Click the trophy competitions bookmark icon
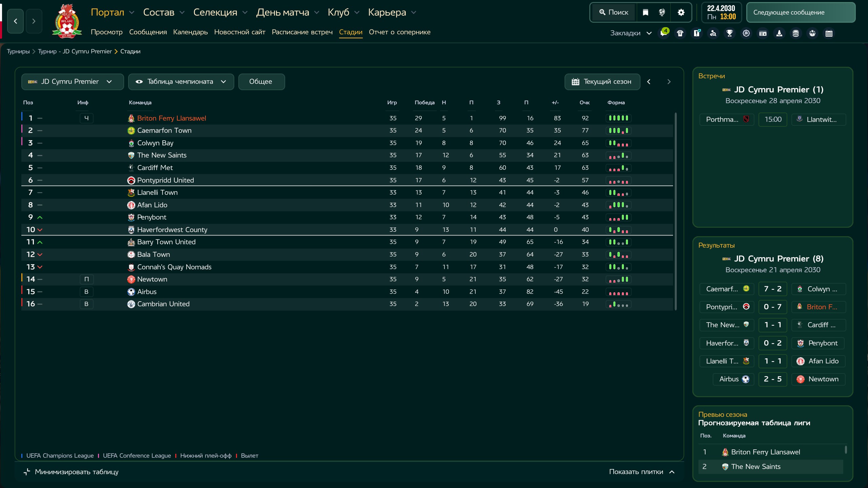 [x=730, y=33]
